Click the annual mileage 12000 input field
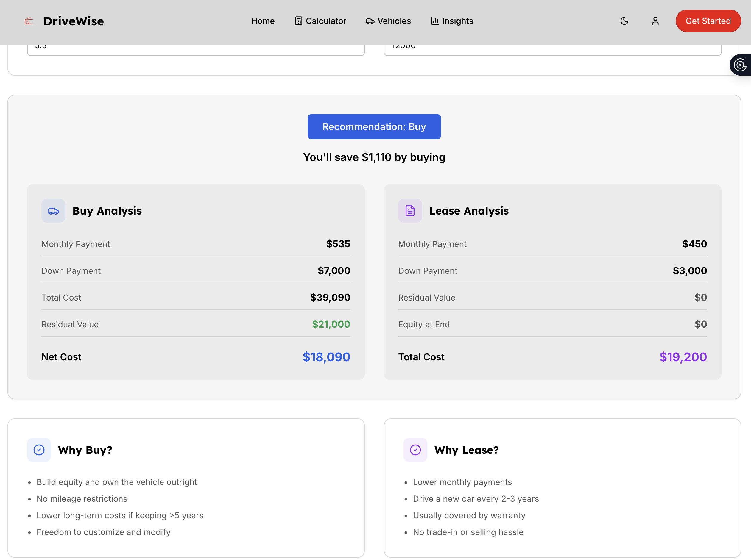The height and width of the screenshot is (560, 751). pos(552,50)
